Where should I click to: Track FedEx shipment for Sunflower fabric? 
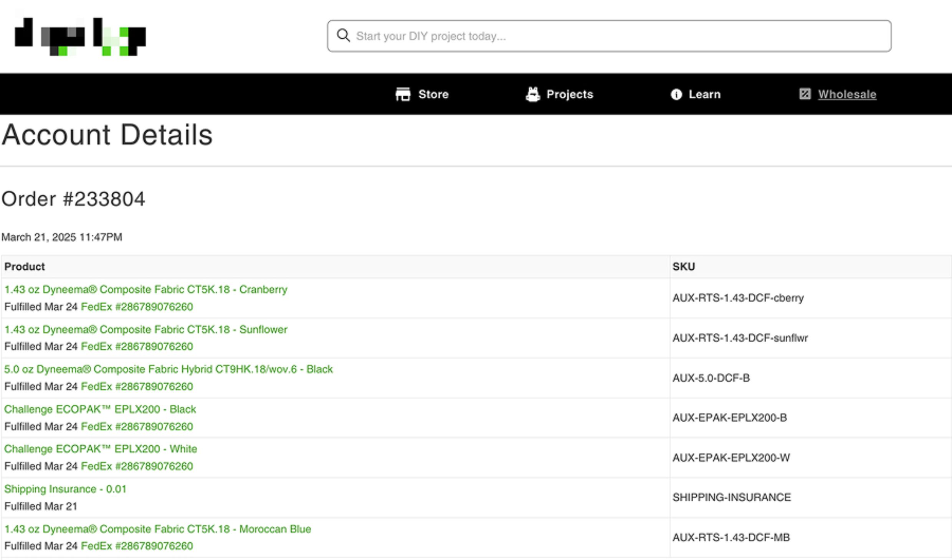pyautogui.click(x=137, y=346)
